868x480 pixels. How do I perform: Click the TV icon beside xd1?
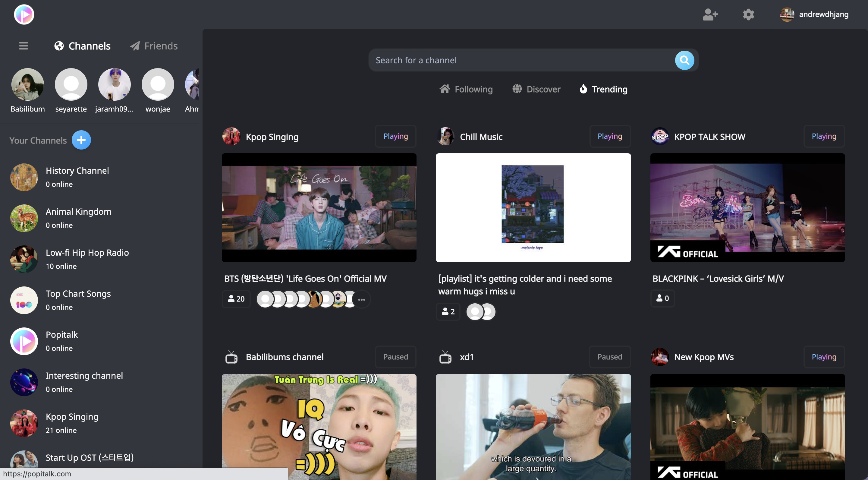(x=445, y=357)
